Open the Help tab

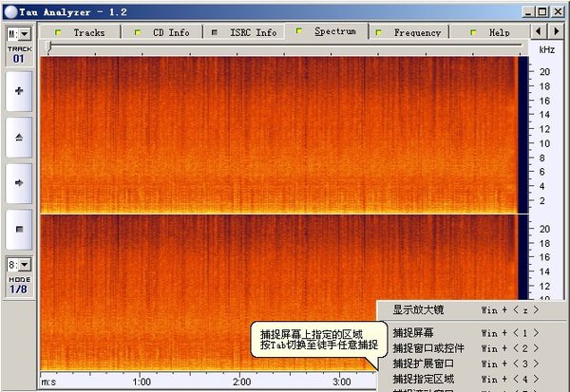(x=489, y=32)
